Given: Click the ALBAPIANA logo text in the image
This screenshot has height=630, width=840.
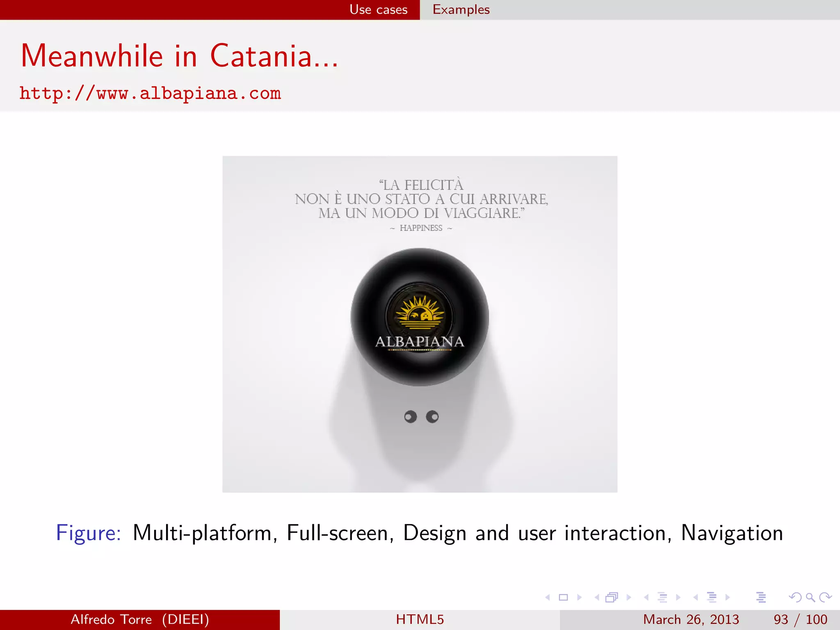Looking at the screenshot, I should point(420,342).
